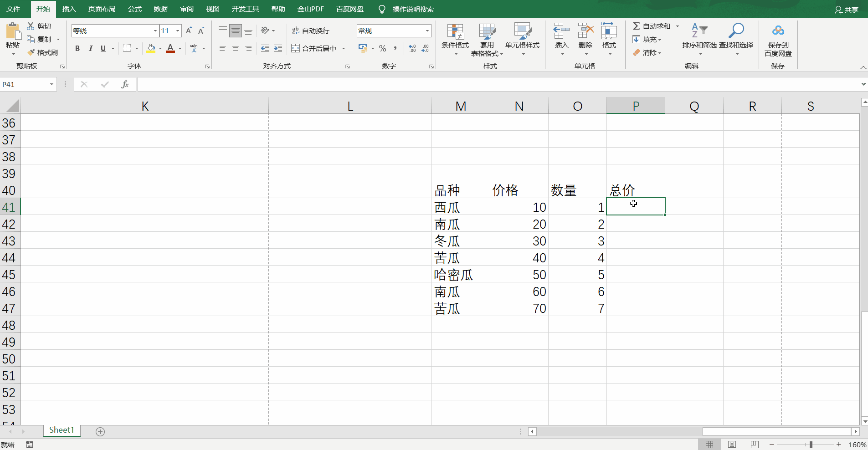Viewport: 868px width, 450px height.
Task: Decrease indent in the alignment group
Action: [265, 48]
